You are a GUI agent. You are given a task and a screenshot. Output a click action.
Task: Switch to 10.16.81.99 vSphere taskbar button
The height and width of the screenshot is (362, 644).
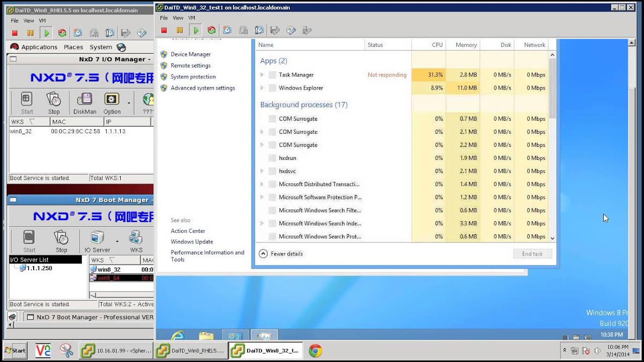(x=115, y=350)
